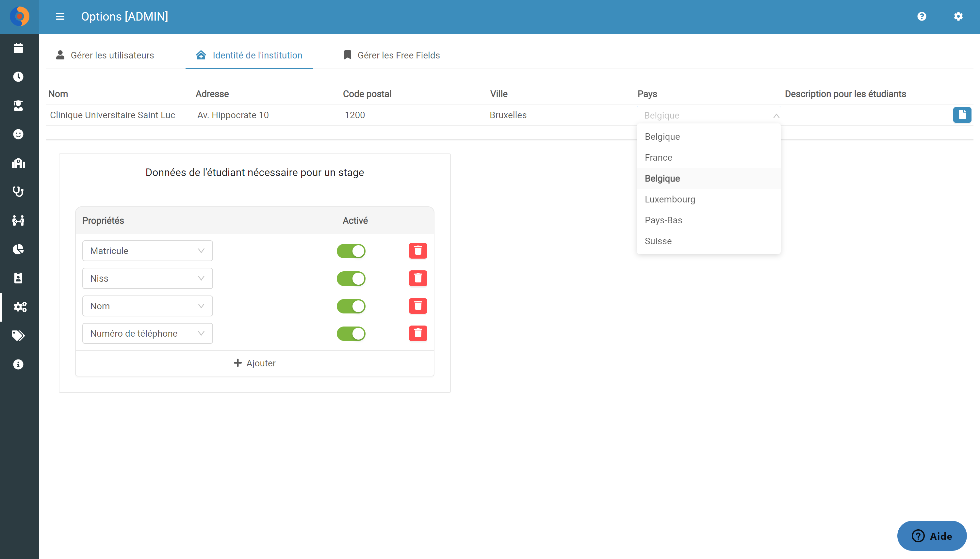The width and height of the screenshot is (980, 559).
Task: Click the Code postal column header
Action: 367,94
